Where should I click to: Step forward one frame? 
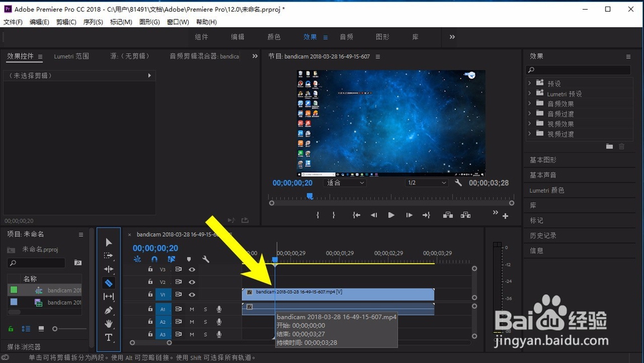click(x=409, y=215)
